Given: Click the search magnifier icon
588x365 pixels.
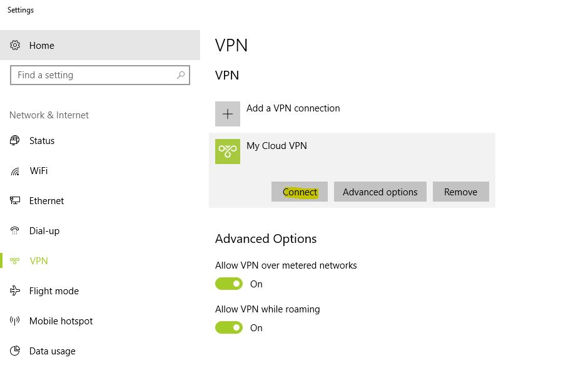Looking at the screenshot, I should 181,75.
